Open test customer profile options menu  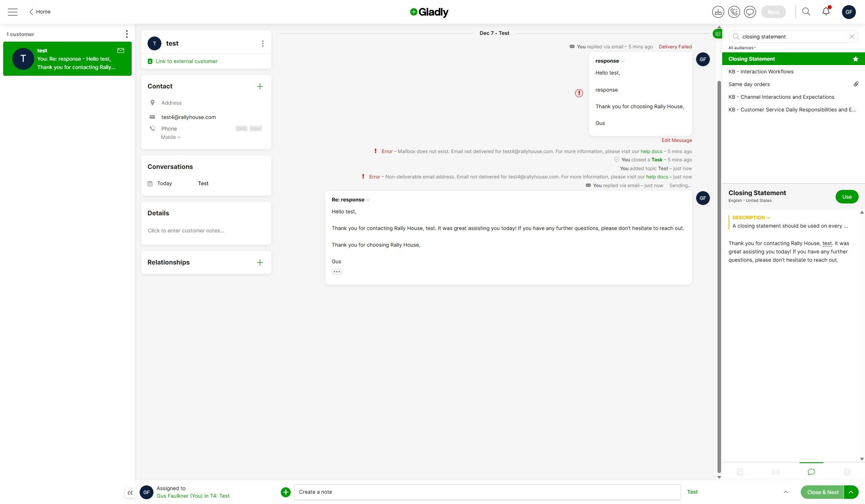tap(263, 44)
